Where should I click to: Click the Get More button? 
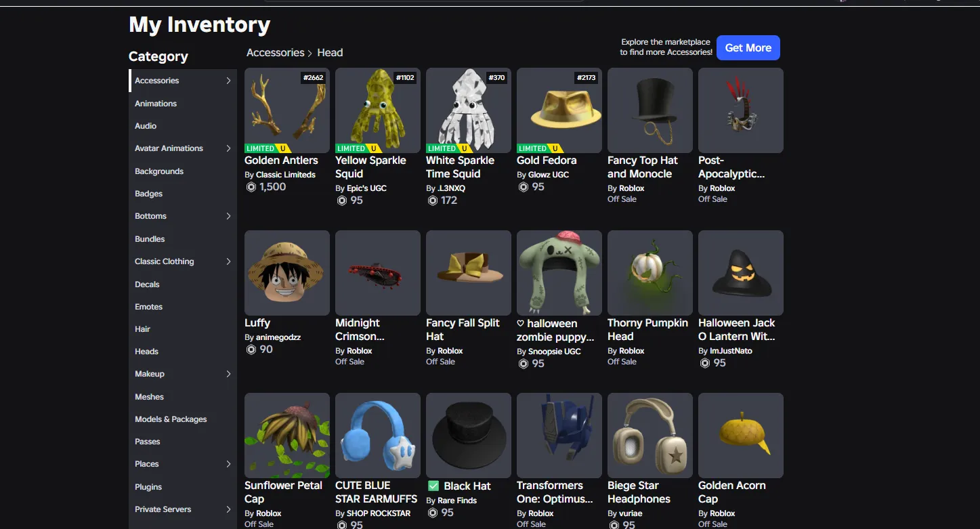[x=748, y=48]
